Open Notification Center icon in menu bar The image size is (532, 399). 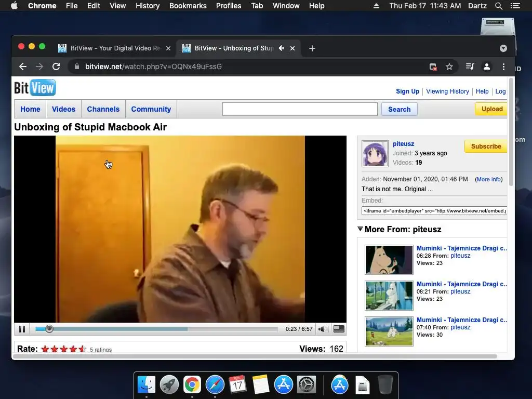tap(515, 6)
